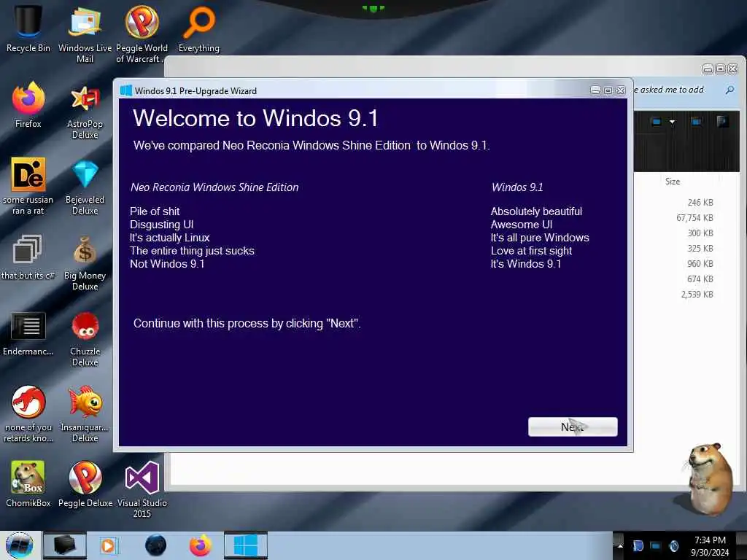Select the Bejeweled Deluxe desktop icon
The image size is (747, 560).
[x=85, y=187]
